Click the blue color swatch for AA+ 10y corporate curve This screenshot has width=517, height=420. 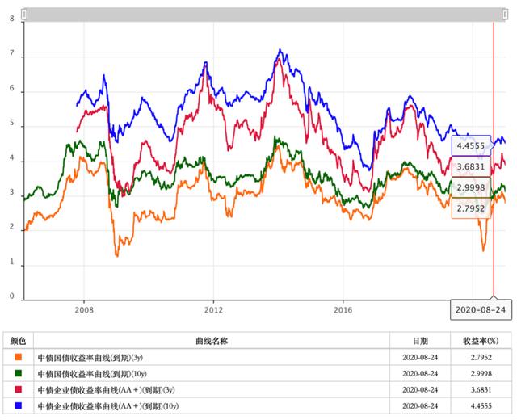click(x=19, y=405)
